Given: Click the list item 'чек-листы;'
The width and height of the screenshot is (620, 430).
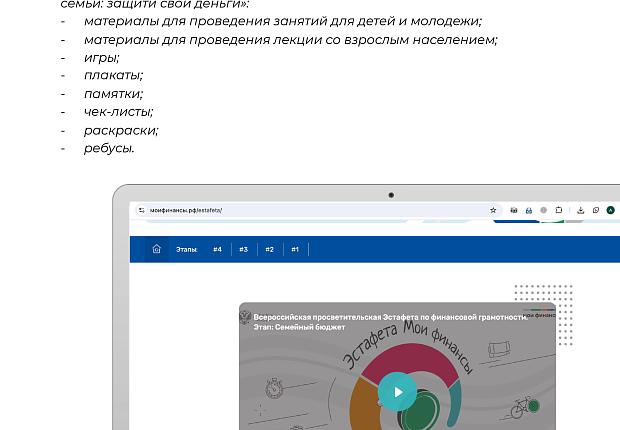Looking at the screenshot, I should coord(118,112).
